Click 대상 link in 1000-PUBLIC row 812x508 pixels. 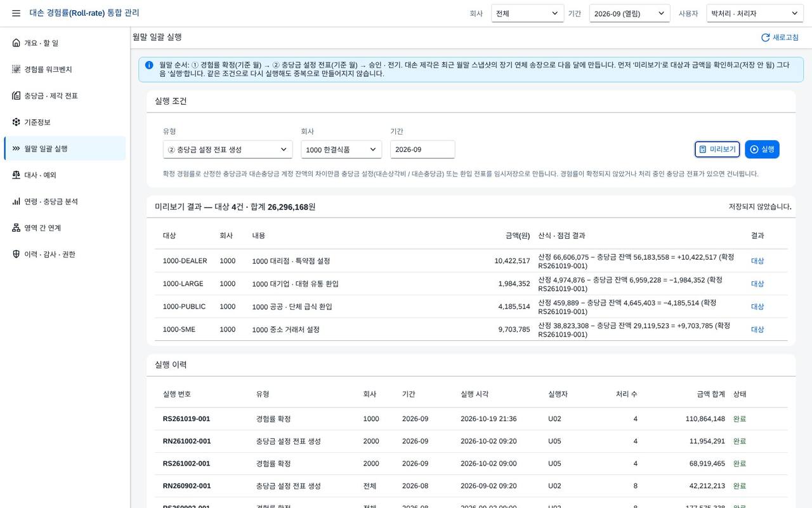pyautogui.click(x=757, y=307)
